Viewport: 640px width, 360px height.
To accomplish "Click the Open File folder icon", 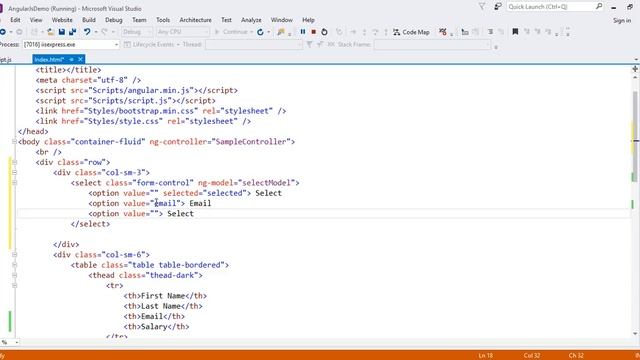I will pyautogui.click(x=51, y=32).
